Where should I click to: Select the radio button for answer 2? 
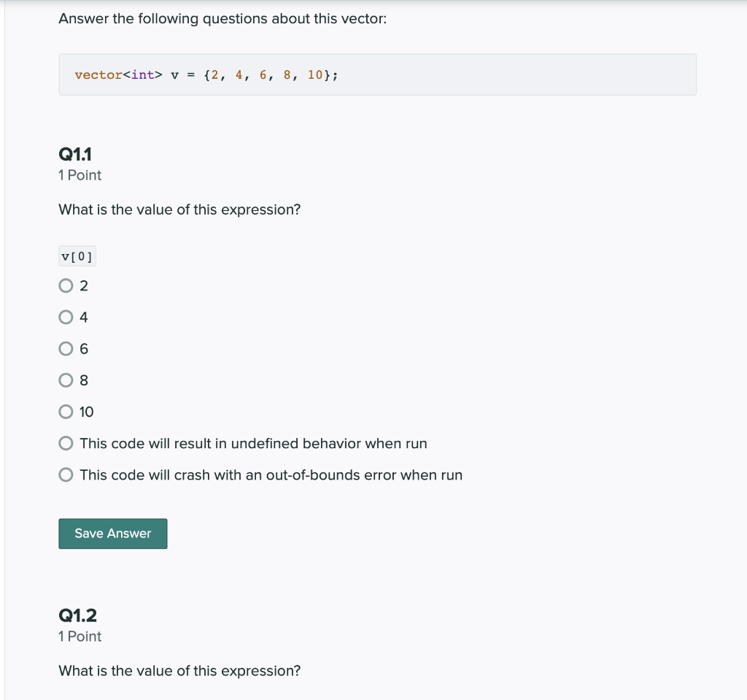[66, 285]
